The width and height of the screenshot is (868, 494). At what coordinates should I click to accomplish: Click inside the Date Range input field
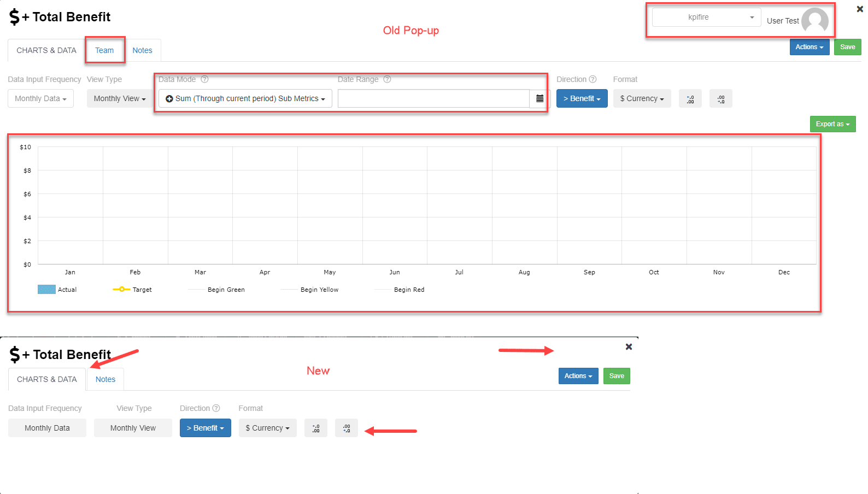coord(433,99)
